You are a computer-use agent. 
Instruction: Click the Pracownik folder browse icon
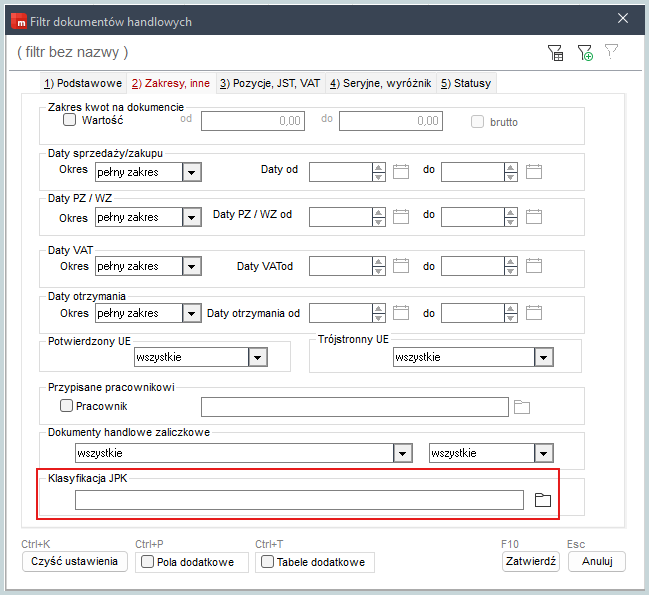coord(521,406)
